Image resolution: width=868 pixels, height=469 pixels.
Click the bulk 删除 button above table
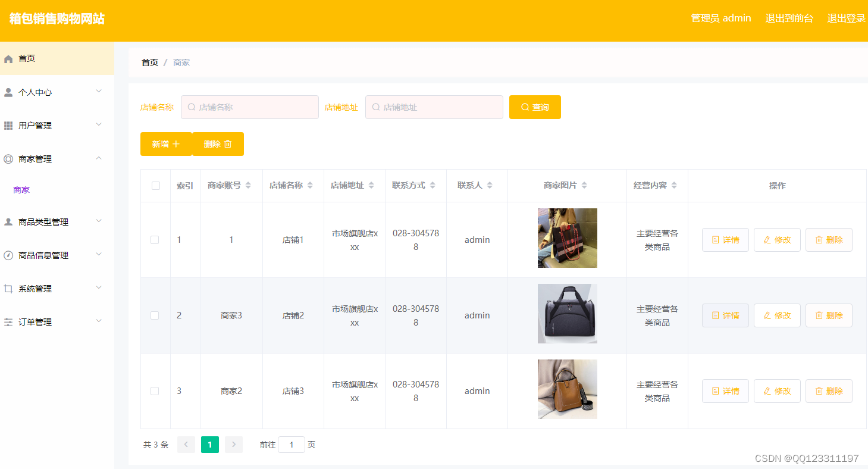tap(218, 144)
